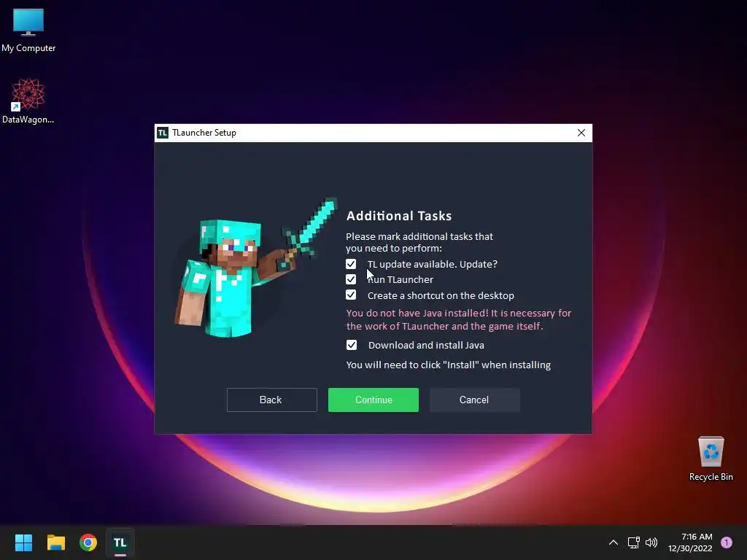The height and width of the screenshot is (560, 747).
Task: Click the green Continue button
Action: click(373, 400)
